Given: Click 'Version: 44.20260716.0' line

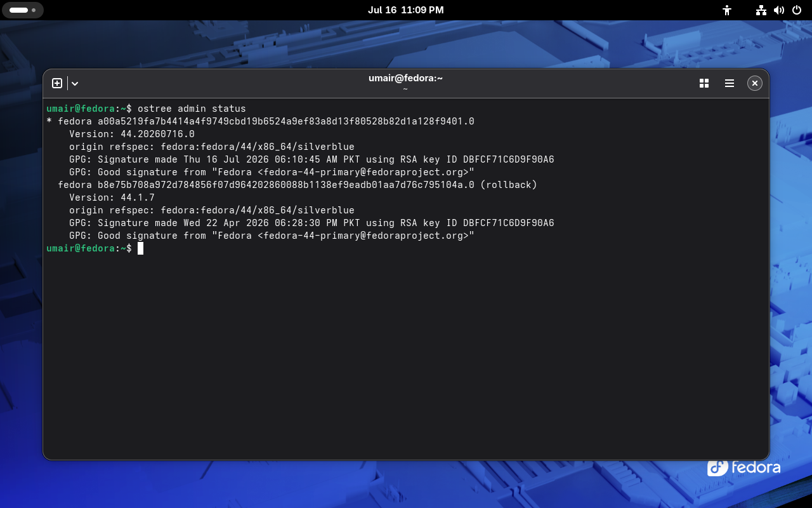Looking at the screenshot, I should point(132,134).
